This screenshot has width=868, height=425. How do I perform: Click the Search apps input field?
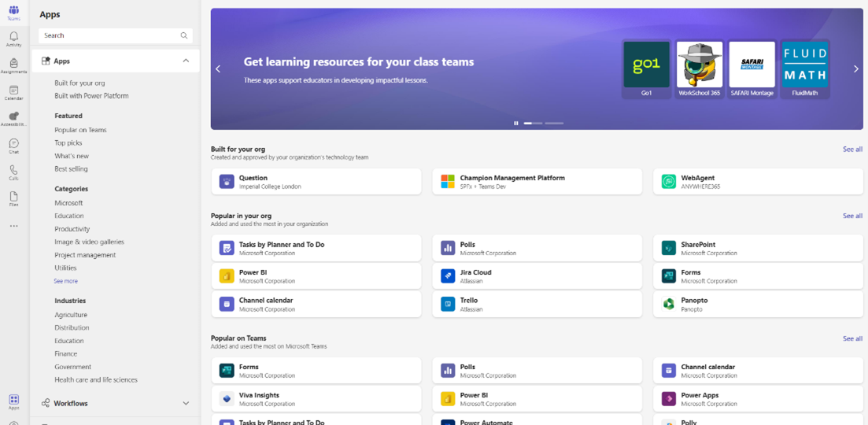coord(110,35)
